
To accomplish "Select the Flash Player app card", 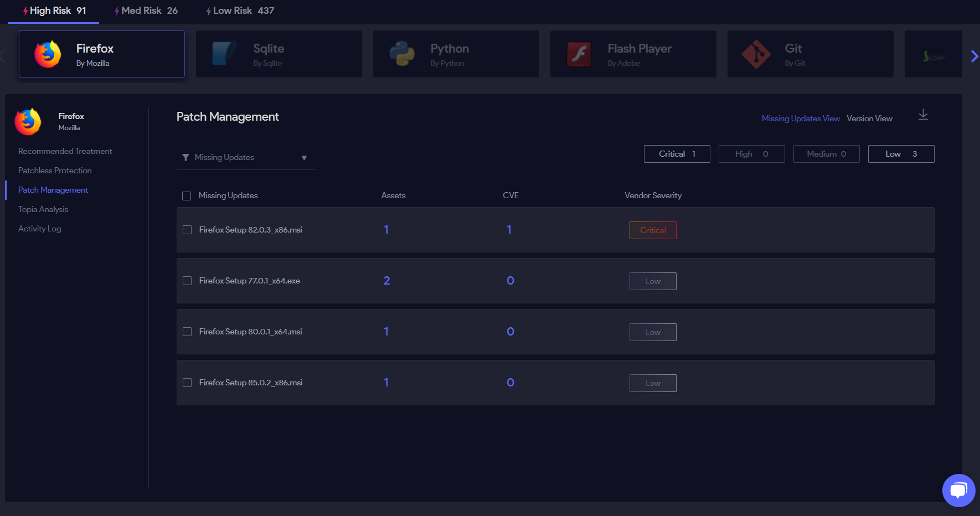I will click(633, 54).
